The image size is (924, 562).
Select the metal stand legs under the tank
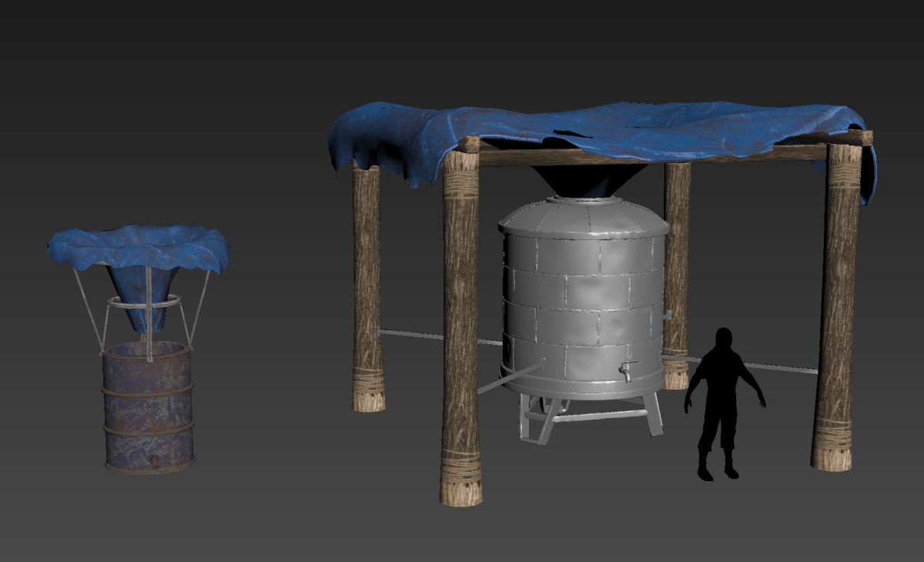click(x=589, y=416)
